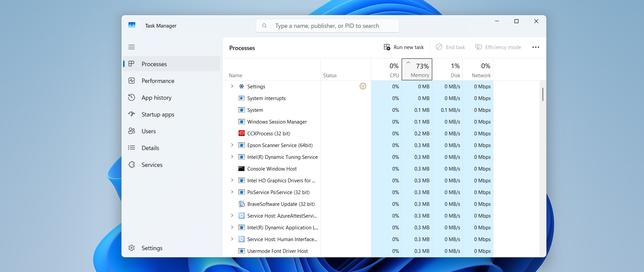
Task: Click Run new task button
Action: (404, 47)
